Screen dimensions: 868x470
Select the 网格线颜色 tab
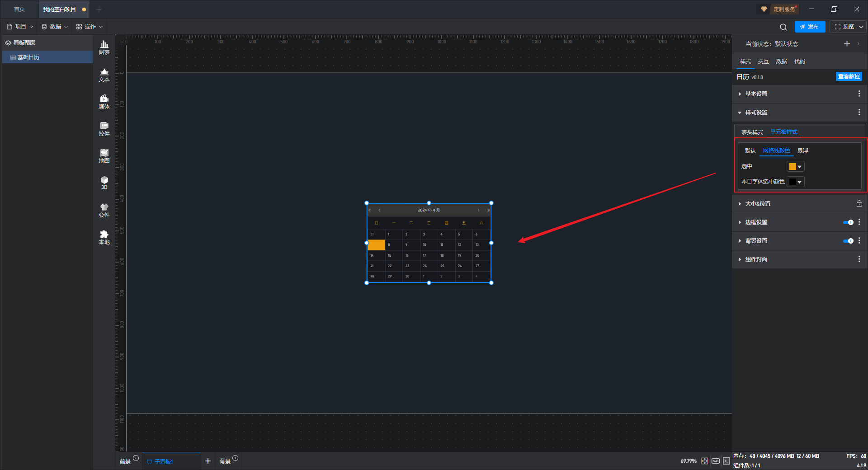point(776,150)
